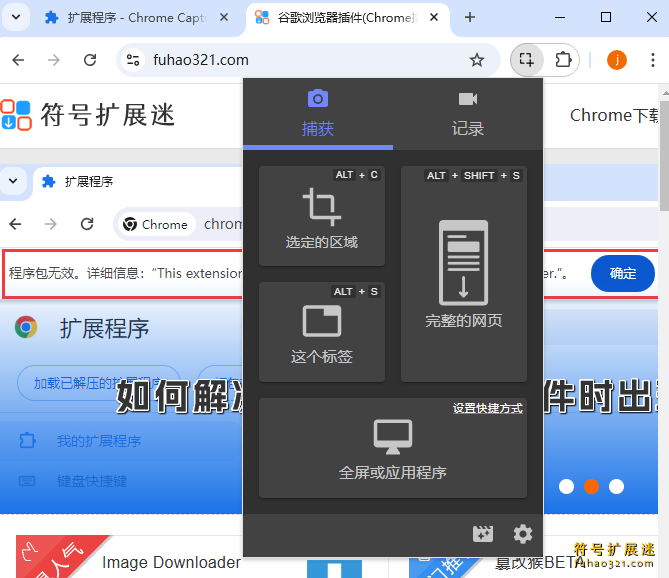Open the orange profile avatar
Image resolution: width=669 pixels, height=578 pixels.
coord(617,60)
